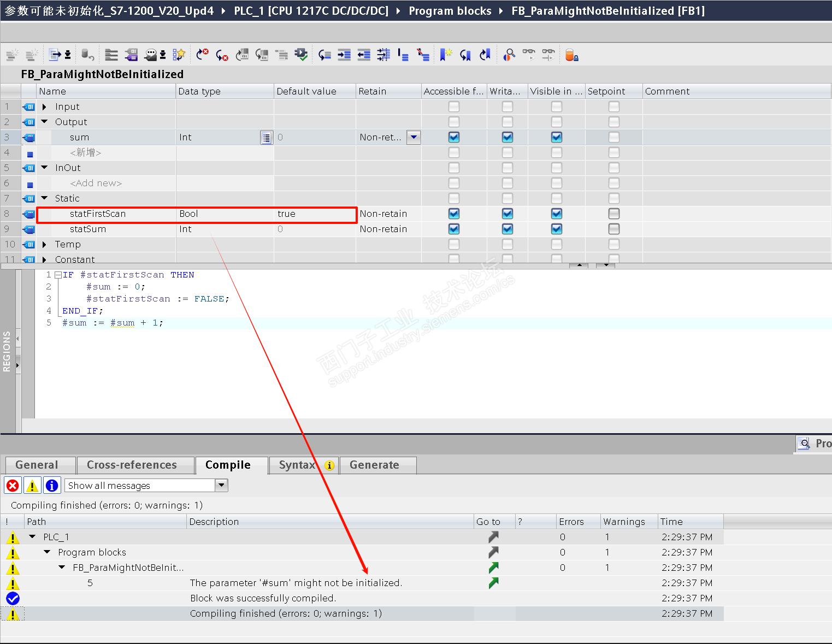Click Program blocks in the breadcrumb path

pyautogui.click(x=450, y=11)
